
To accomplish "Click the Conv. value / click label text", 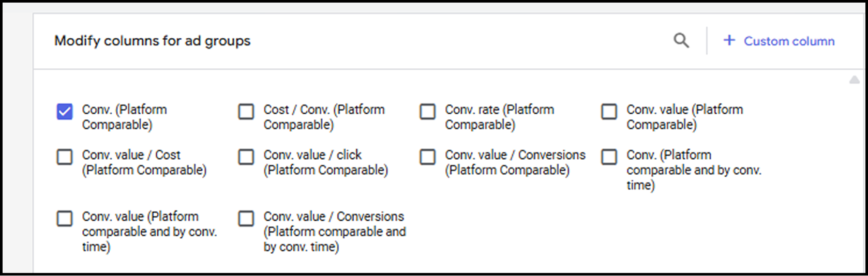I will pos(325,162).
